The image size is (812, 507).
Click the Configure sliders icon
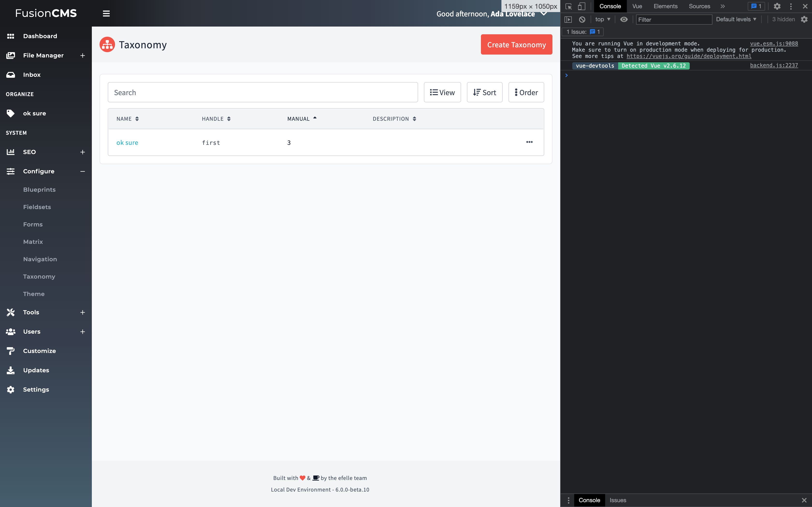click(x=10, y=171)
